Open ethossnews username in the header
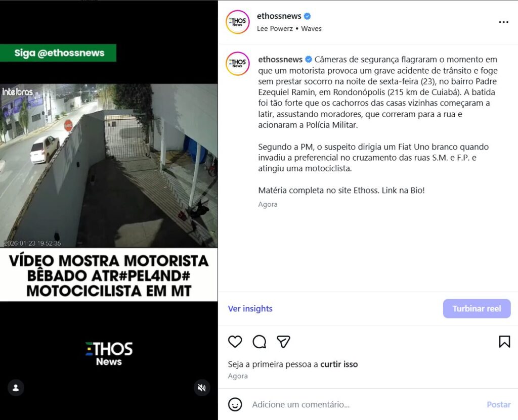The height and width of the screenshot is (420, 518). tap(279, 16)
